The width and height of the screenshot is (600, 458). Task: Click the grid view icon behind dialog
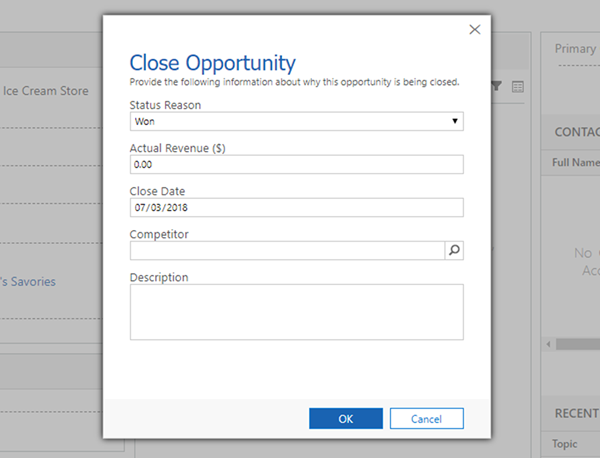[517, 87]
